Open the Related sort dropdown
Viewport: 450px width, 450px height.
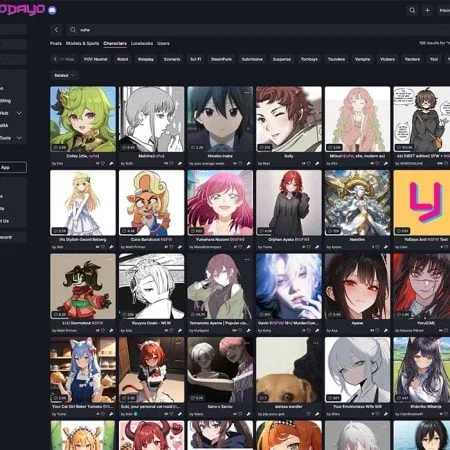click(64, 75)
